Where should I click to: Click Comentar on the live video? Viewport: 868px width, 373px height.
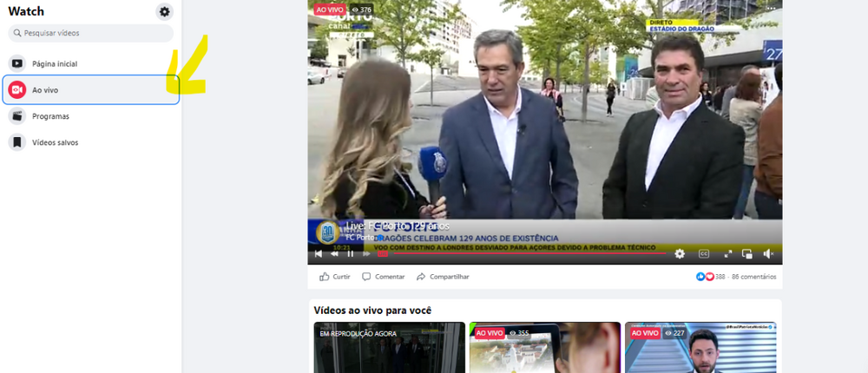coord(383,277)
